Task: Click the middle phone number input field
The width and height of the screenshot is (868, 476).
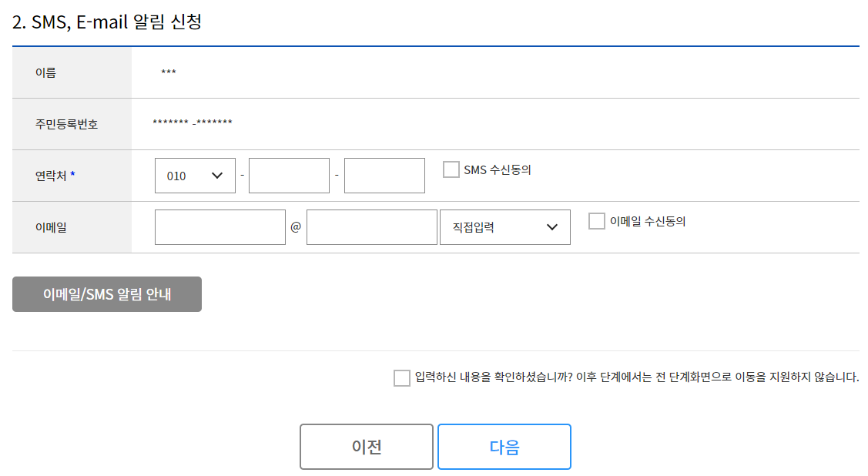Action: pos(289,175)
